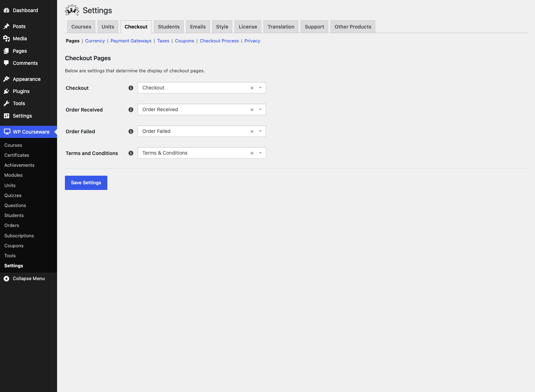Click the Plugins plug icon
Image resolution: width=535 pixels, height=392 pixels.
(x=6, y=91)
